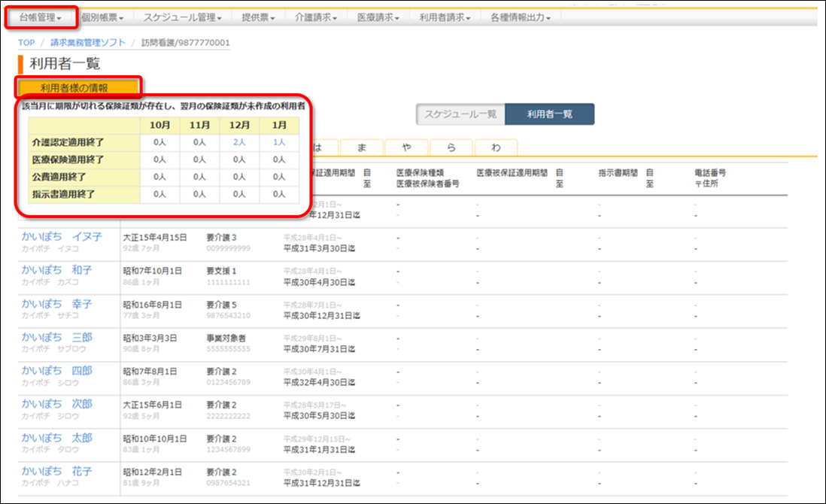The image size is (826, 504).
Task: Click the 電話番号 column header
Action: [x=710, y=173]
